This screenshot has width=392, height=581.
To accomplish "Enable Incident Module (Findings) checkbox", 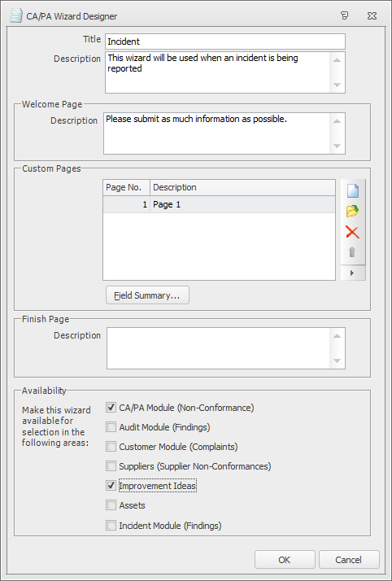I will pyautogui.click(x=111, y=525).
